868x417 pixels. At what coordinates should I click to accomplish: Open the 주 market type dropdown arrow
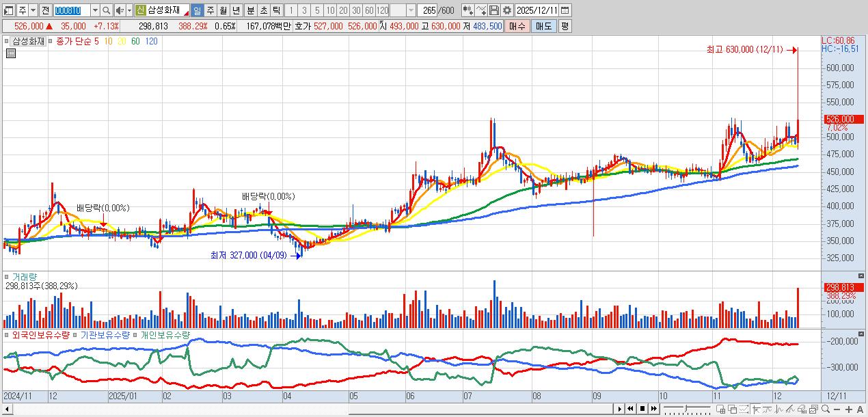(33, 10)
